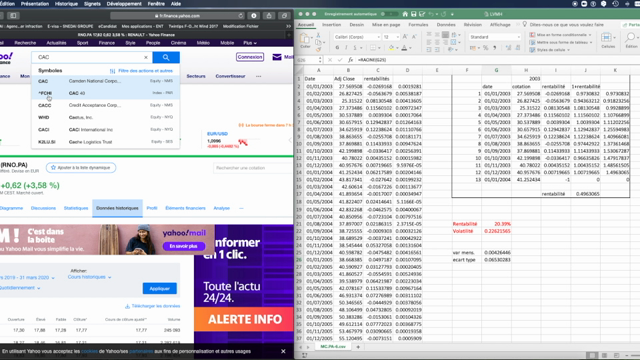Viewport: 640px width, 360px height.
Task: Click the fill color bucket swatch
Action: [391, 48]
